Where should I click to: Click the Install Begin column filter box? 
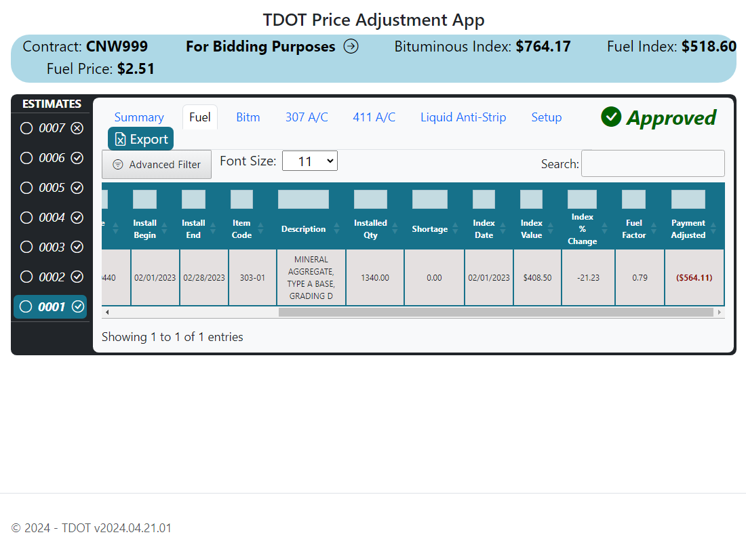(144, 199)
